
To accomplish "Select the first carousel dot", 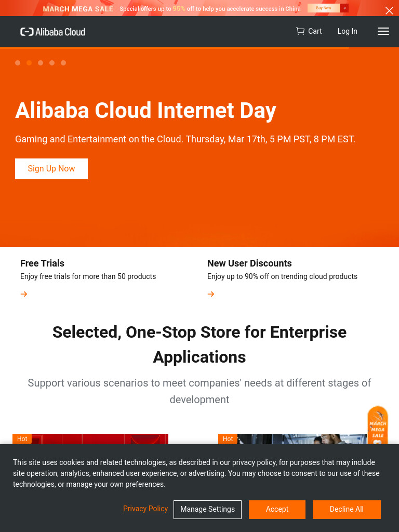I will [x=18, y=63].
